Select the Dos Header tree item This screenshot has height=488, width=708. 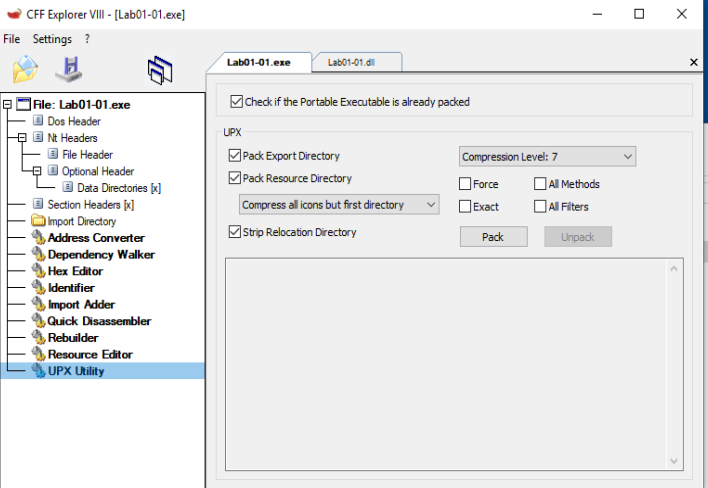point(74,121)
